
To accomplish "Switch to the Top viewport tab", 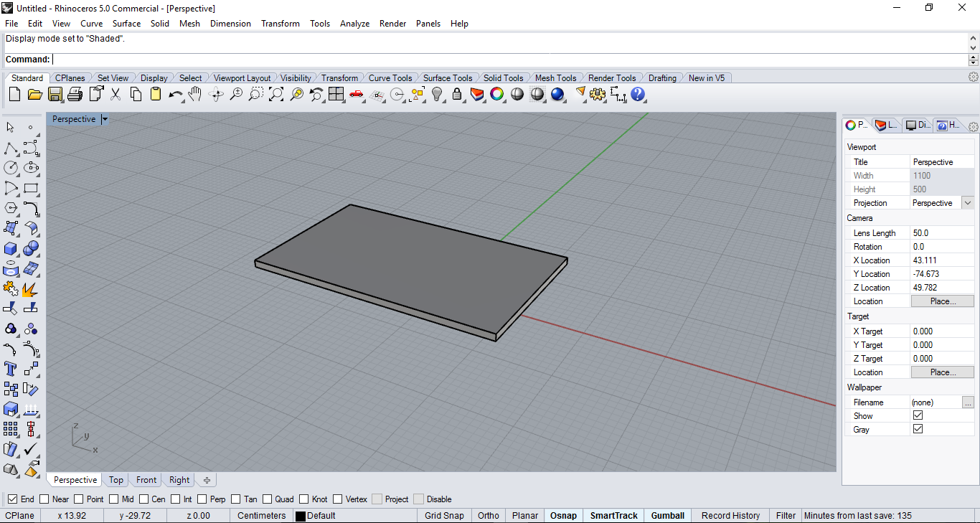I will [116, 480].
